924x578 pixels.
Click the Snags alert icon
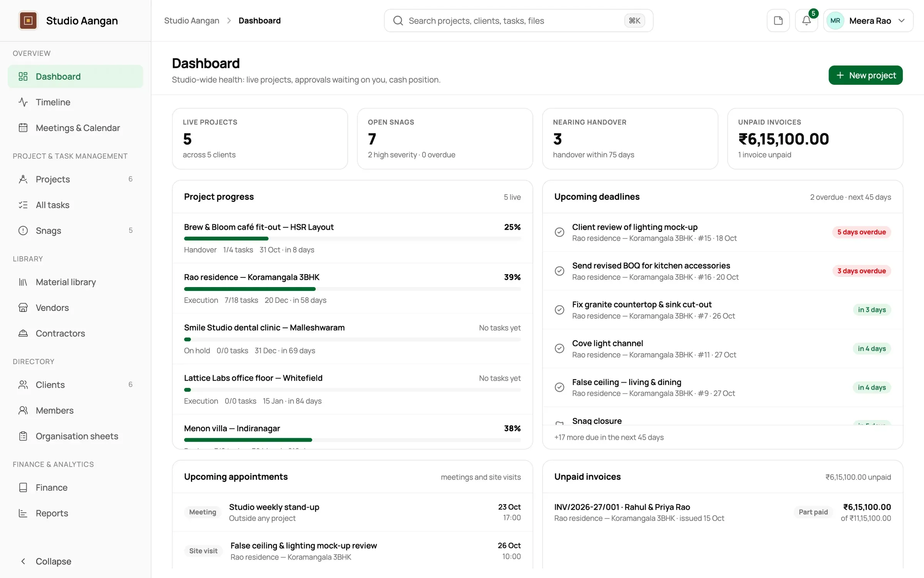pyautogui.click(x=23, y=230)
